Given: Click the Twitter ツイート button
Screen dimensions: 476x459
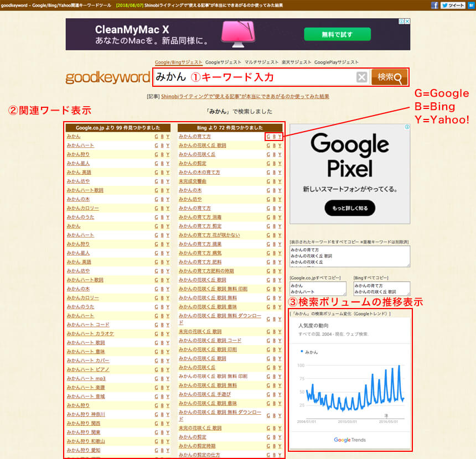Looking at the screenshot, I should click(453, 5).
